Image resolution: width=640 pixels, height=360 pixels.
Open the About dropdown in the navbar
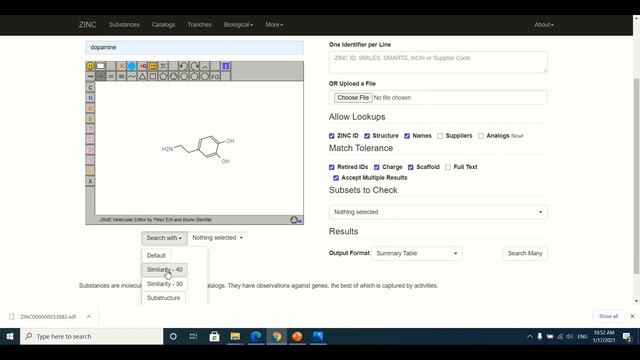(x=544, y=24)
